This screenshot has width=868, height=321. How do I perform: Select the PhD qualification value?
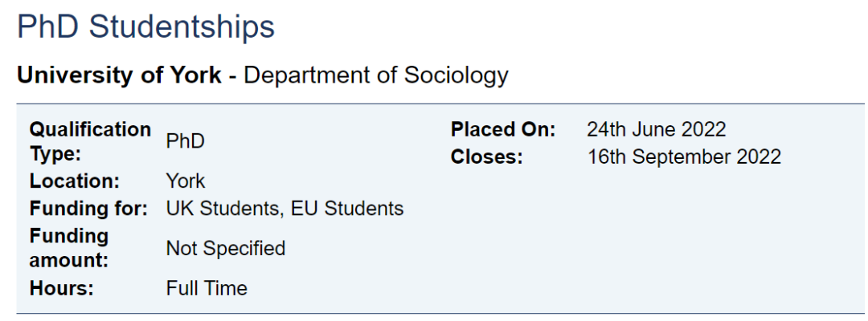[186, 141]
